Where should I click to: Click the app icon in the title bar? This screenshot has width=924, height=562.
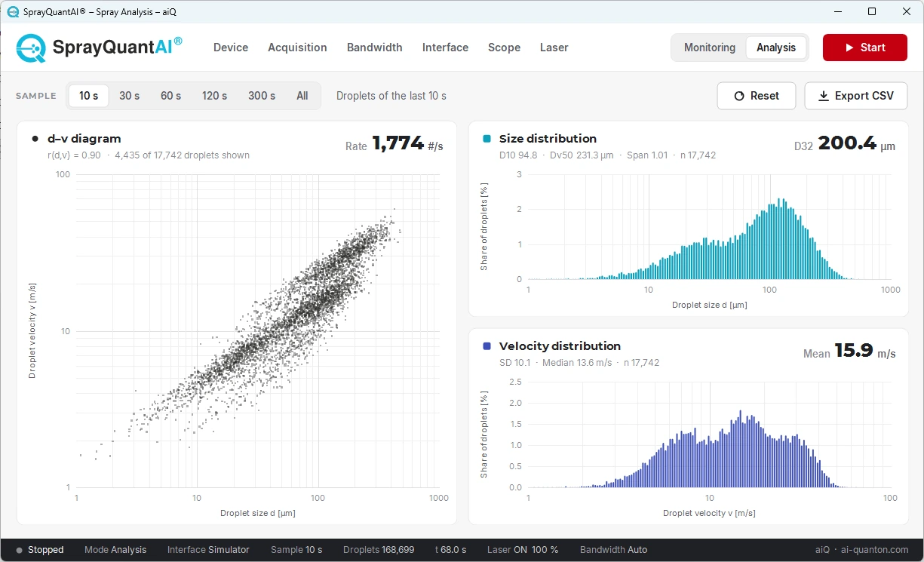(13, 11)
